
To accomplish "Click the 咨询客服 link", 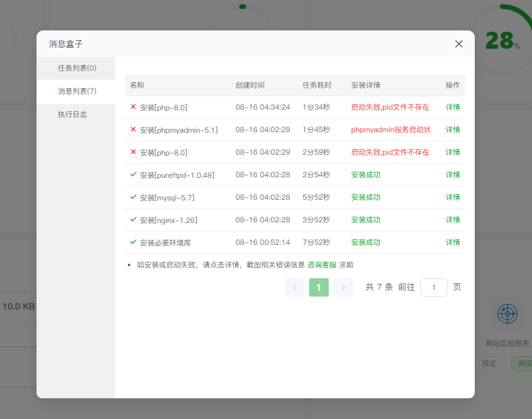I will coord(321,265).
